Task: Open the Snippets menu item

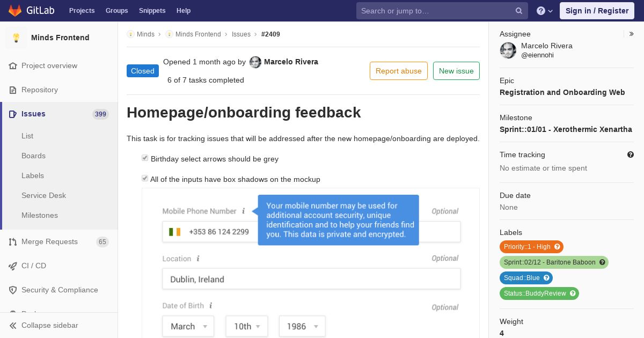Action: point(152,11)
